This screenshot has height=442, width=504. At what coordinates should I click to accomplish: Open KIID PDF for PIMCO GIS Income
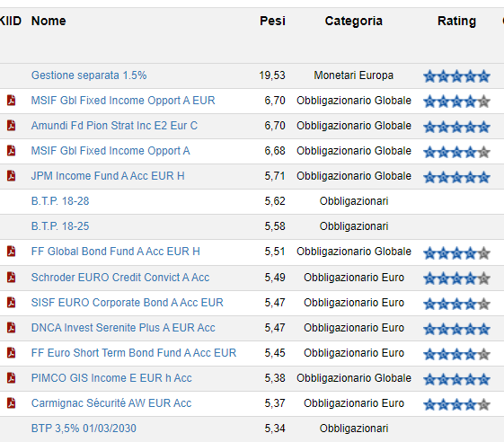(x=12, y=377)
